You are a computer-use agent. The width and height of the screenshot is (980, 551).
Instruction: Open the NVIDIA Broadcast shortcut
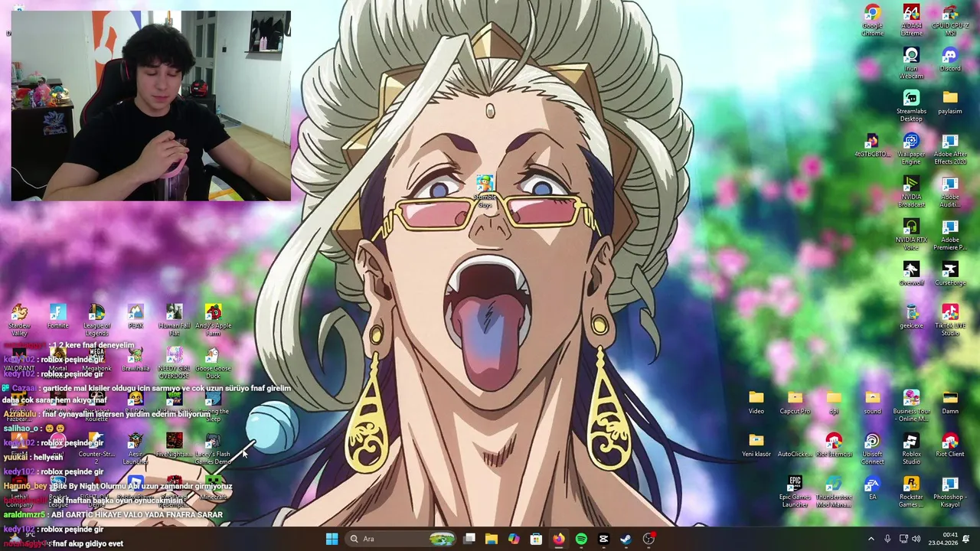(x=911, y=192)
